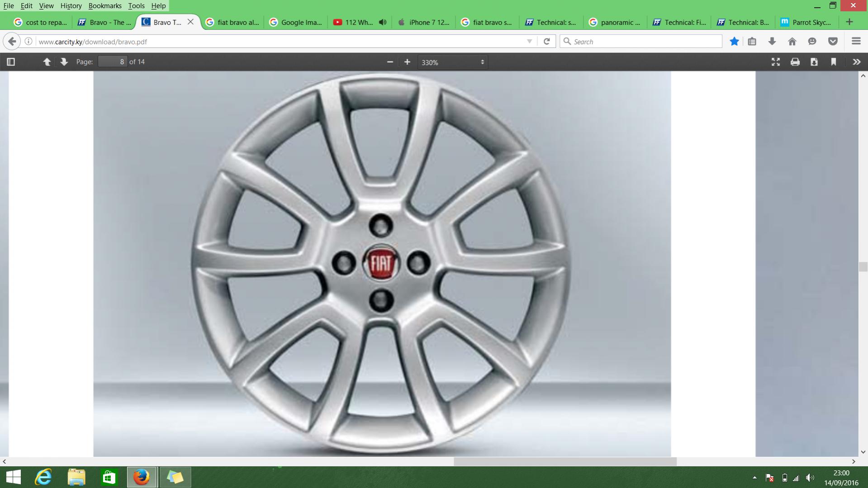This screenshot has height=488, width=868.
Task: Switch PDF to presentation mode
Action: (x=775, y=62)
